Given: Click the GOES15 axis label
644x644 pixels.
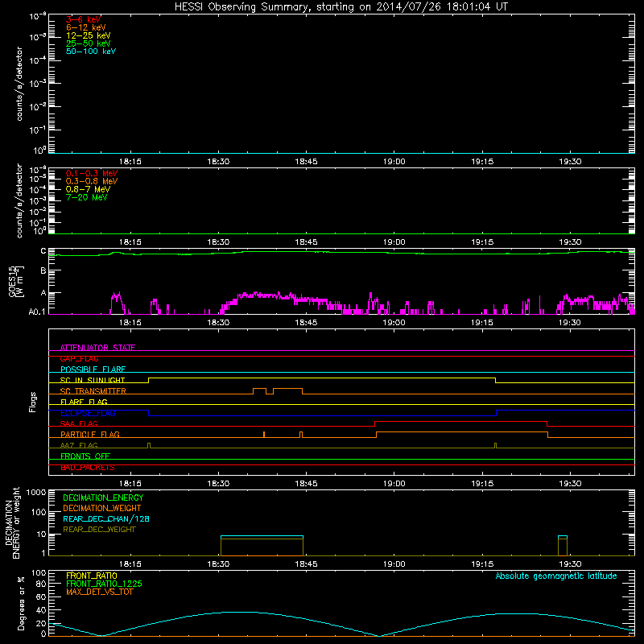Looking at the screenshot, I should click(15, 281).
